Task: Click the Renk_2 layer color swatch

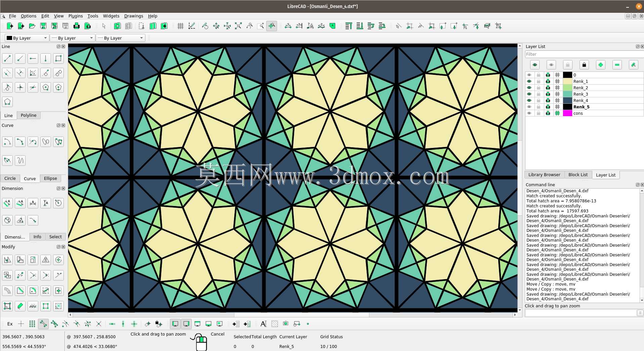Action: pyautogui.click(x=567, y=88)
